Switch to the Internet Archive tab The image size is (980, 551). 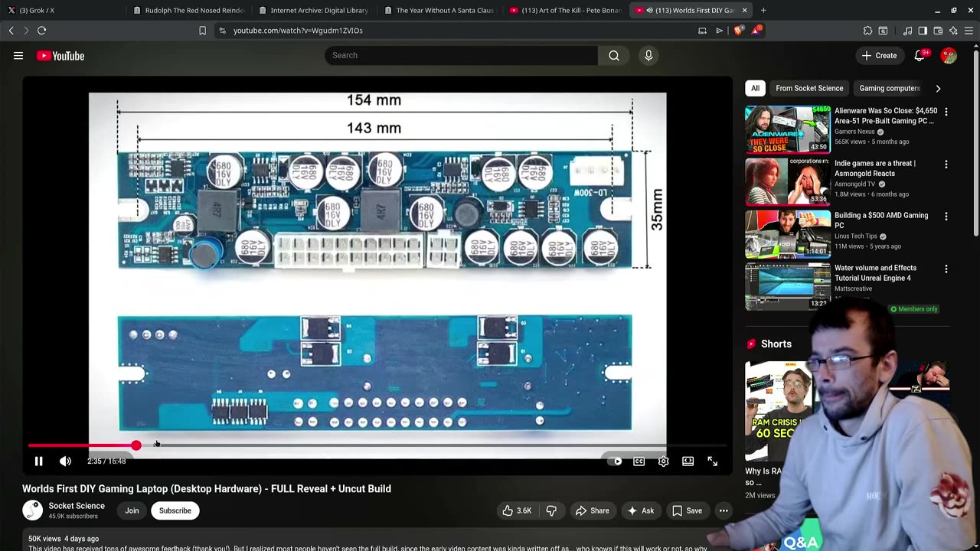(314, 11)
